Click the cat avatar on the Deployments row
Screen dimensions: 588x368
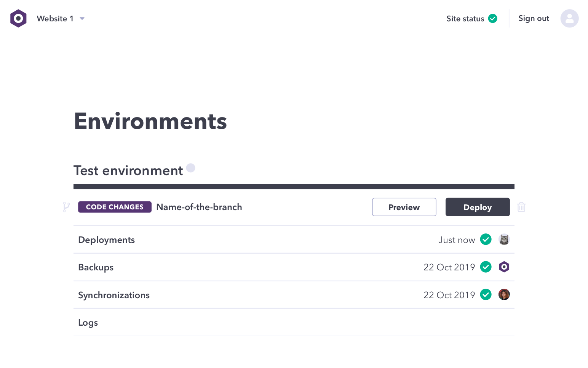coord(504,239)
